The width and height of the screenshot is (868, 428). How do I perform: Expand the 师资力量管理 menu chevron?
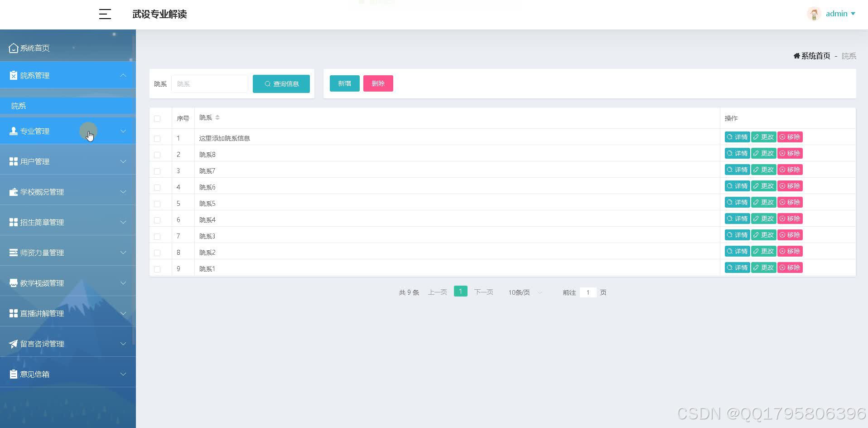[x=123, y=253]
